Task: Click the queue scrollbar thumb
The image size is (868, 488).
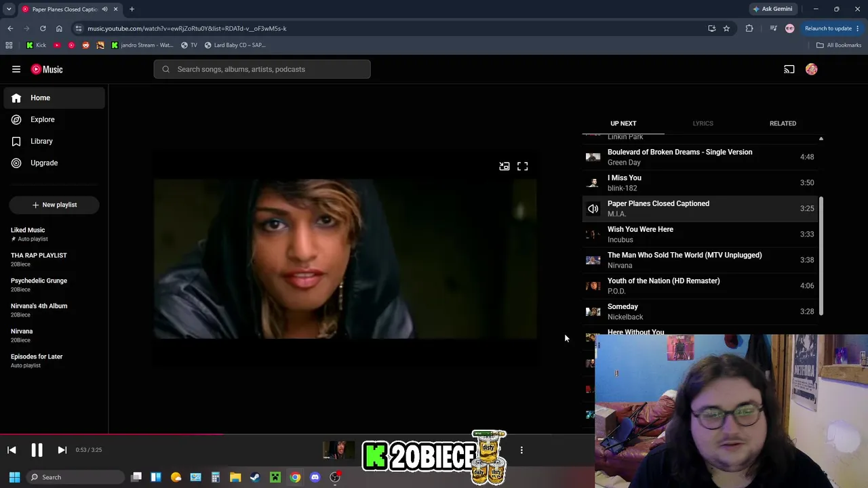Action: point(821,256)
